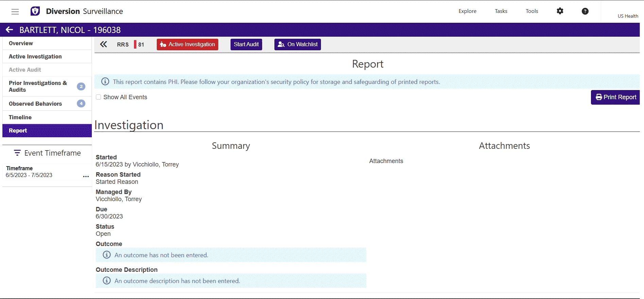This screenshot has height=299, width=644.
Task: Click the red Active Investigation button
Action: [187, 45]
